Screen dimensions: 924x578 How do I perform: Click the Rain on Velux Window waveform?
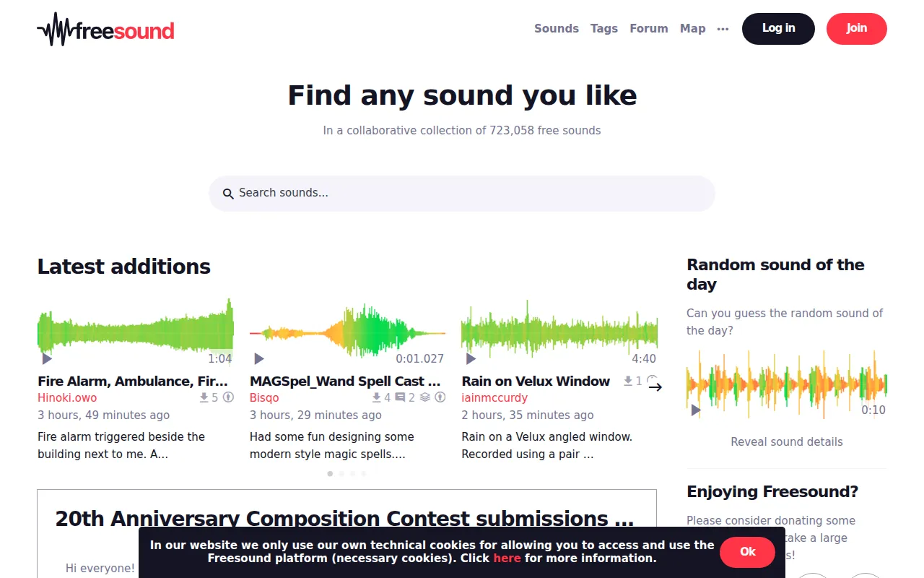click(559, 332)
